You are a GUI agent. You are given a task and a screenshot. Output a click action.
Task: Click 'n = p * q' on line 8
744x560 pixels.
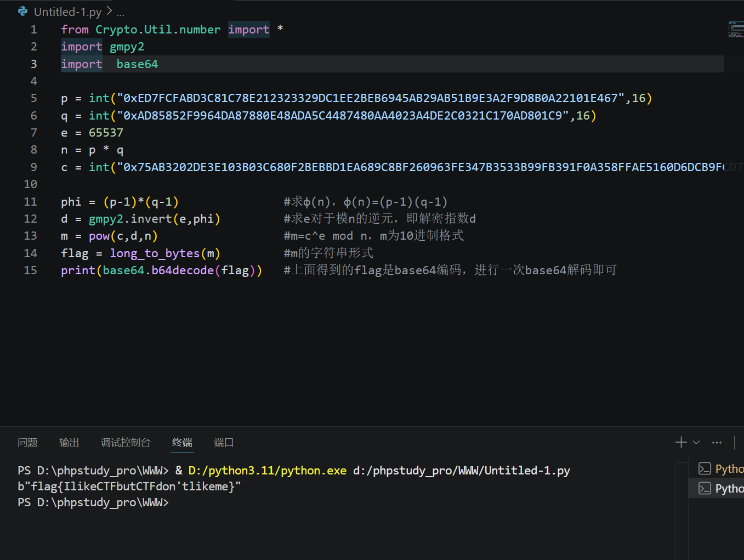click(x=92, y=150)
